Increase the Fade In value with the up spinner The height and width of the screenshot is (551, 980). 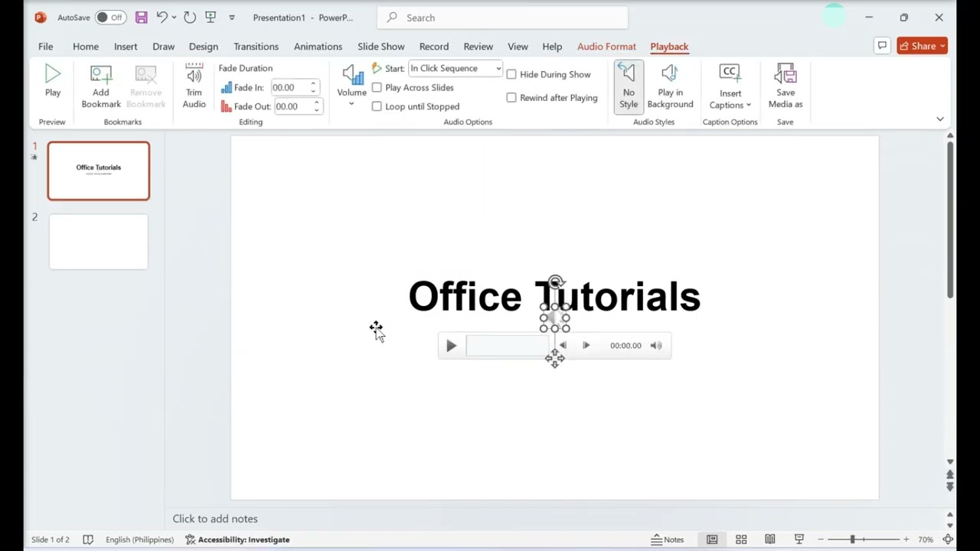point(313,83)
